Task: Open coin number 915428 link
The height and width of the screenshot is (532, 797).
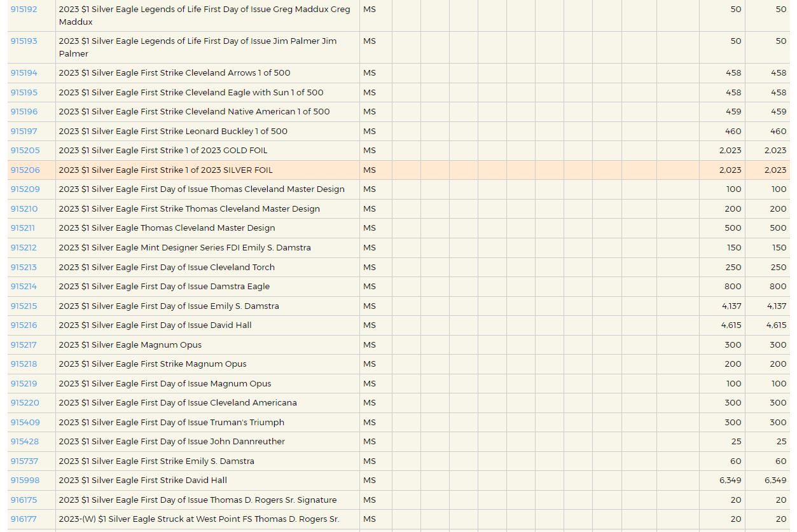Action: click(24, 442)
